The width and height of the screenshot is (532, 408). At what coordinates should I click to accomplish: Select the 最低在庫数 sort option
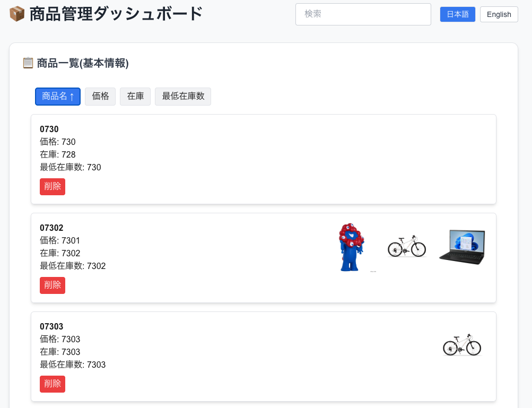tap(182, 96)
